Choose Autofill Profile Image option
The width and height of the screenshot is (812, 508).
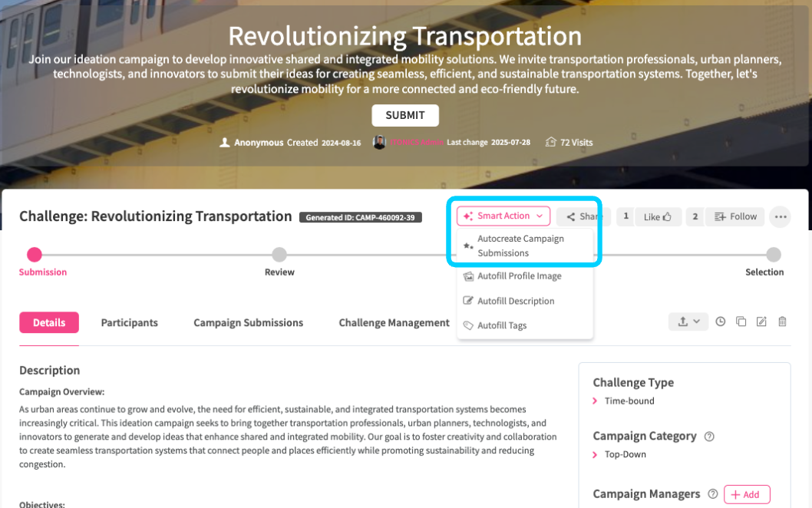point(519,276)
